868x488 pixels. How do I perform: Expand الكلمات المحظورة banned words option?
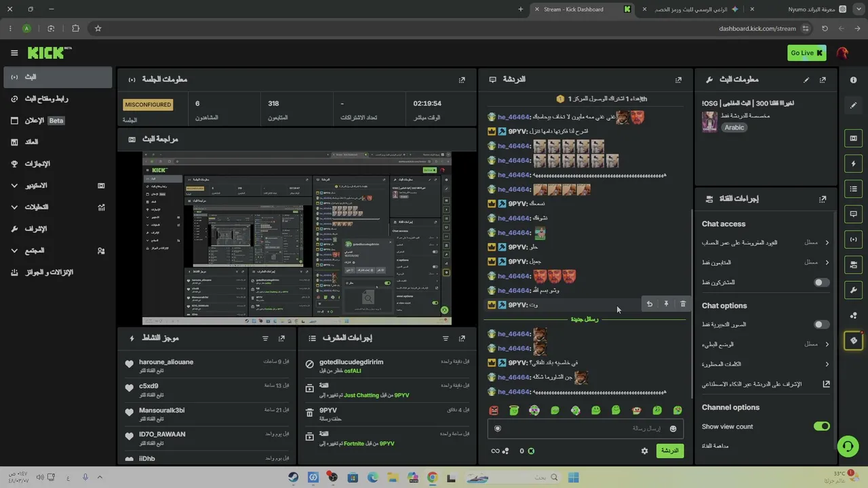pyautogui.click(x=766, y=364)
